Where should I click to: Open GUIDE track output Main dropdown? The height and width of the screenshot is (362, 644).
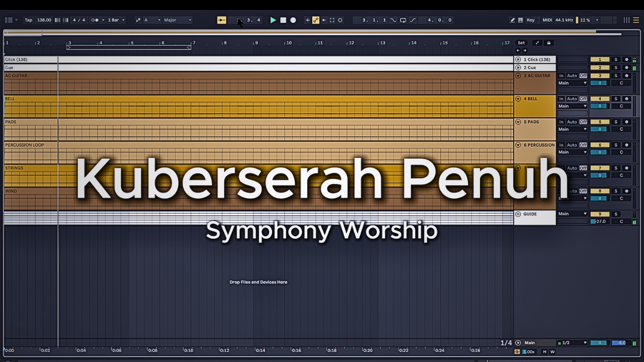coord(573,214)
